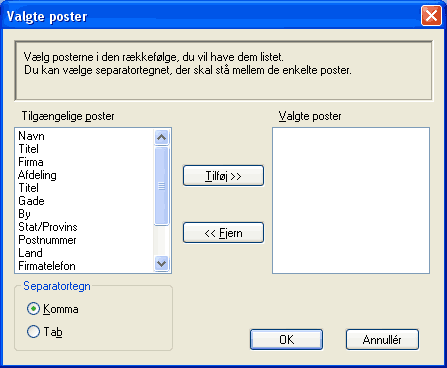Click the scrollbar thumb in available list
447x368 pixels.
coord(162,186)
